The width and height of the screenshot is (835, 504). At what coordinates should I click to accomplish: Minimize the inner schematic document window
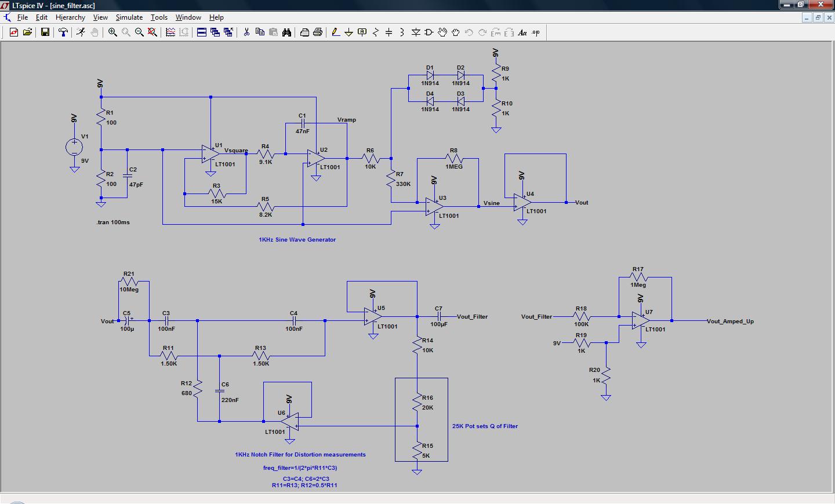807,18
